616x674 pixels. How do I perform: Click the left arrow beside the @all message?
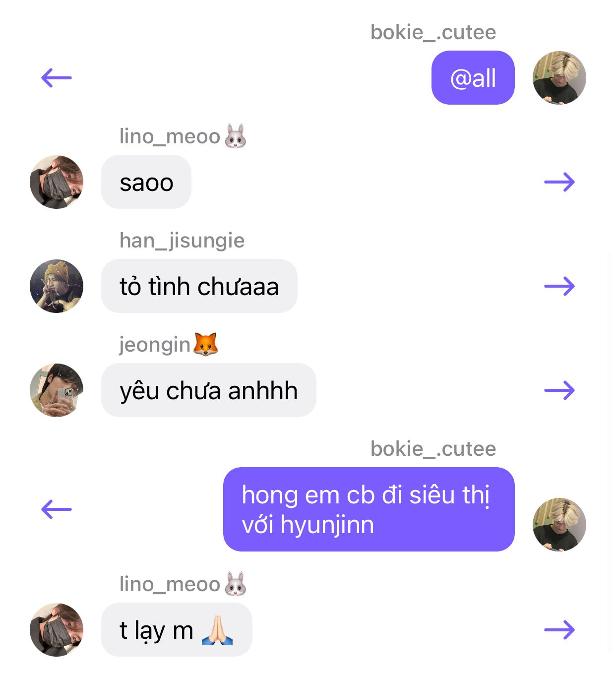point(57,78)
